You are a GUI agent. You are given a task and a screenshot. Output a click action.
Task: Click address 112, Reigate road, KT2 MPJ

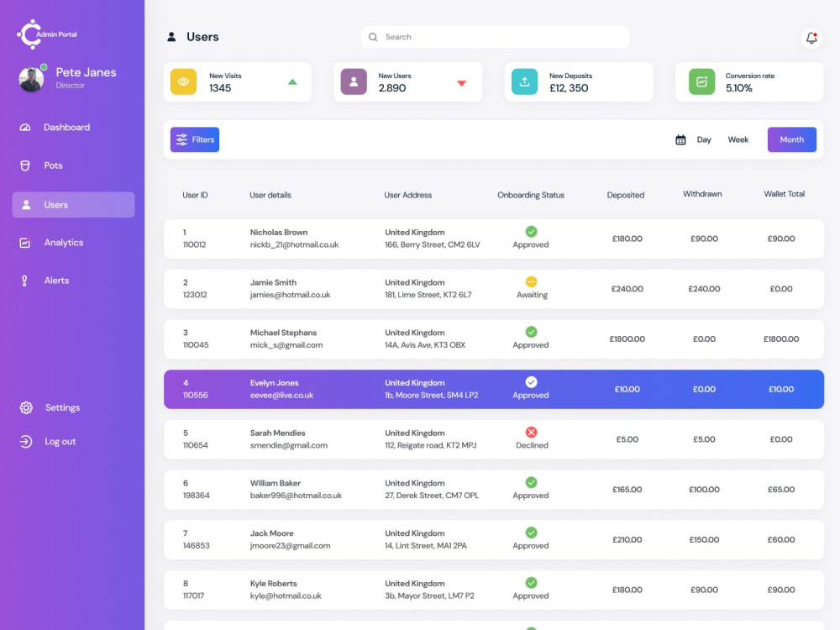coord(430,445)
